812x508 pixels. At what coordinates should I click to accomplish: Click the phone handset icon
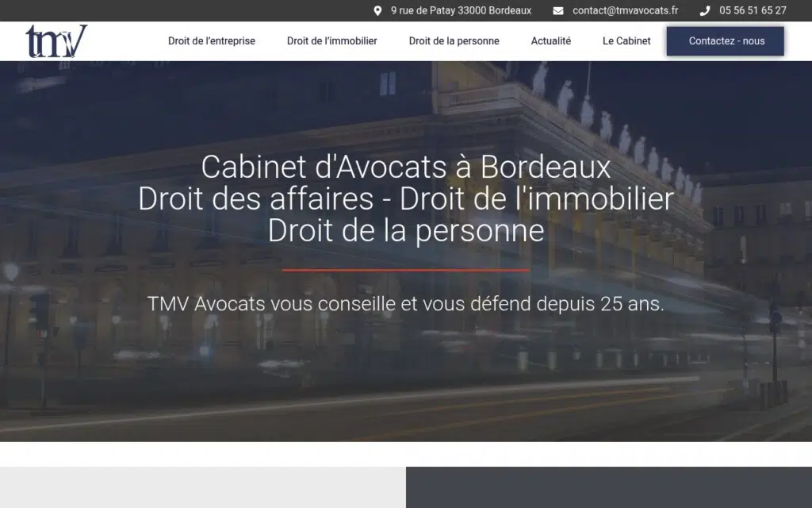(705, 11)
